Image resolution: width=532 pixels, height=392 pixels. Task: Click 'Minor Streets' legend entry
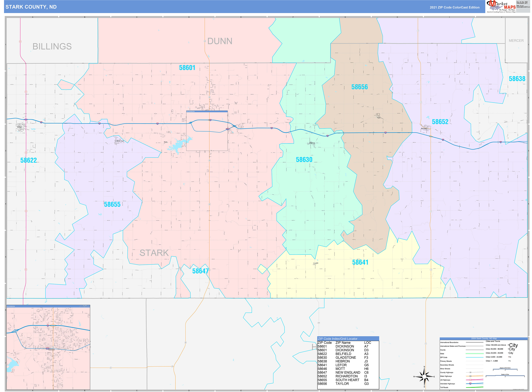click(445, 369)
